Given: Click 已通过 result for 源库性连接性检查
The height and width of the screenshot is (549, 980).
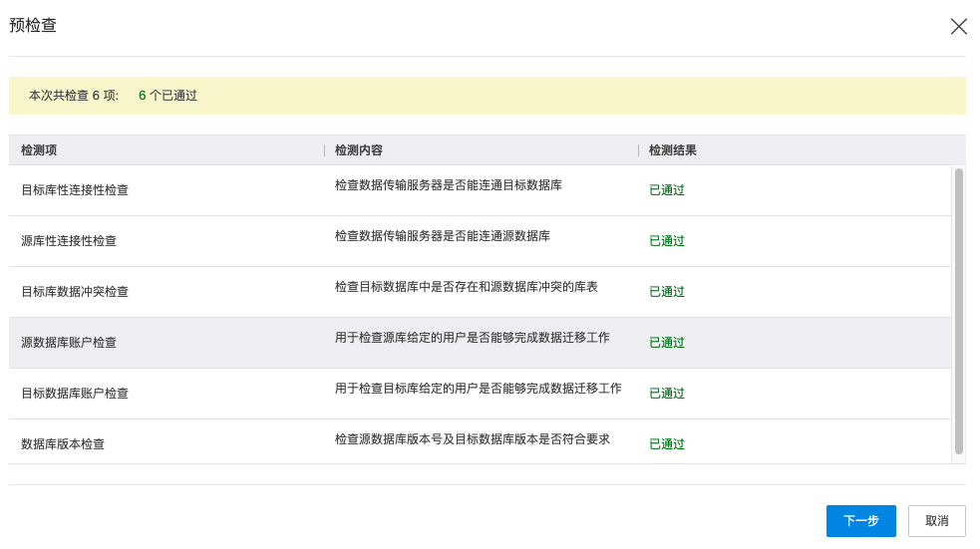Looking at the screenshot, I should pyautogui.click(x=667, y=241).
